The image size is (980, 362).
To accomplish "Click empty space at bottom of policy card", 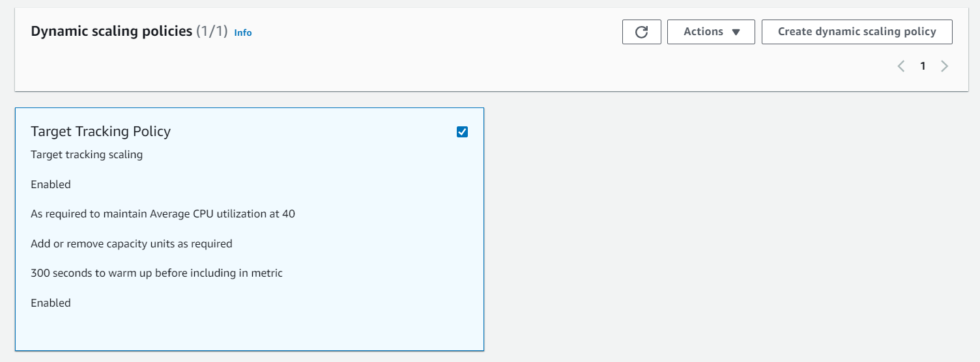I will pos(250,331).
